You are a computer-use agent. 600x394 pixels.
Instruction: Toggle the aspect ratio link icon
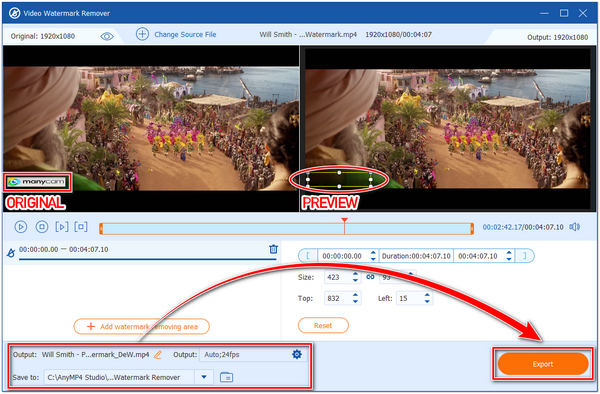click(370, 277)
